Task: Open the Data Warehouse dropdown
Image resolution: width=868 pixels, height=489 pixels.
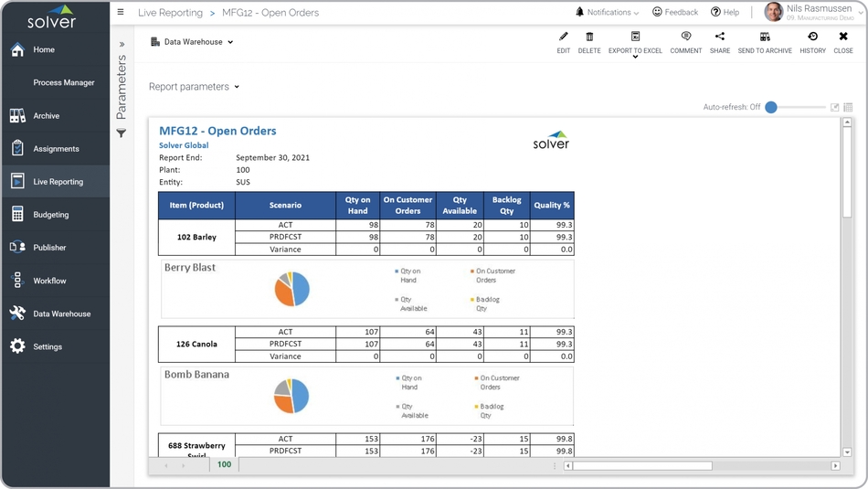Action: pyautogui.click(x=192, y=42)
